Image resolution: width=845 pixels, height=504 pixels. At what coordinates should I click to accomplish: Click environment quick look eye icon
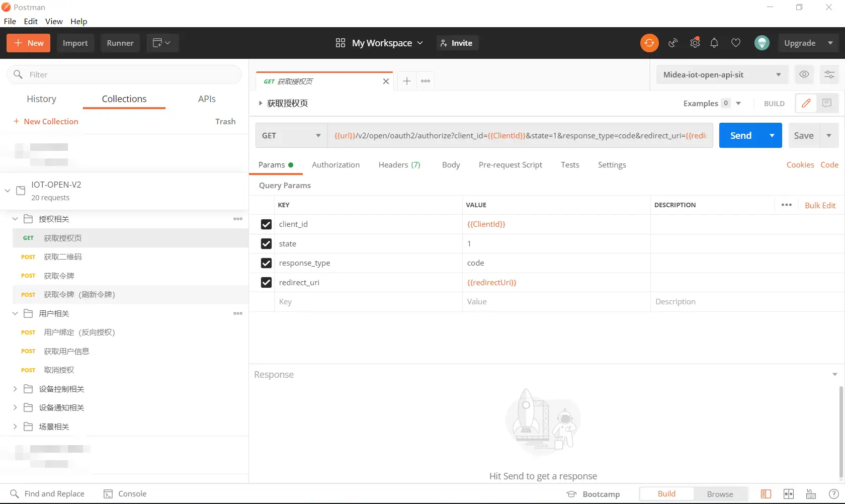point(804,74)
